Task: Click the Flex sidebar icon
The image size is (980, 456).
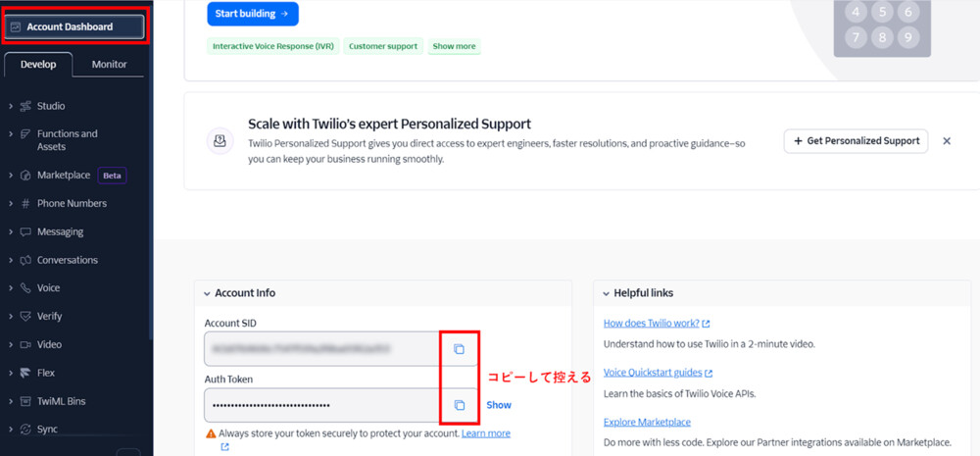Action: coord(24,373)
